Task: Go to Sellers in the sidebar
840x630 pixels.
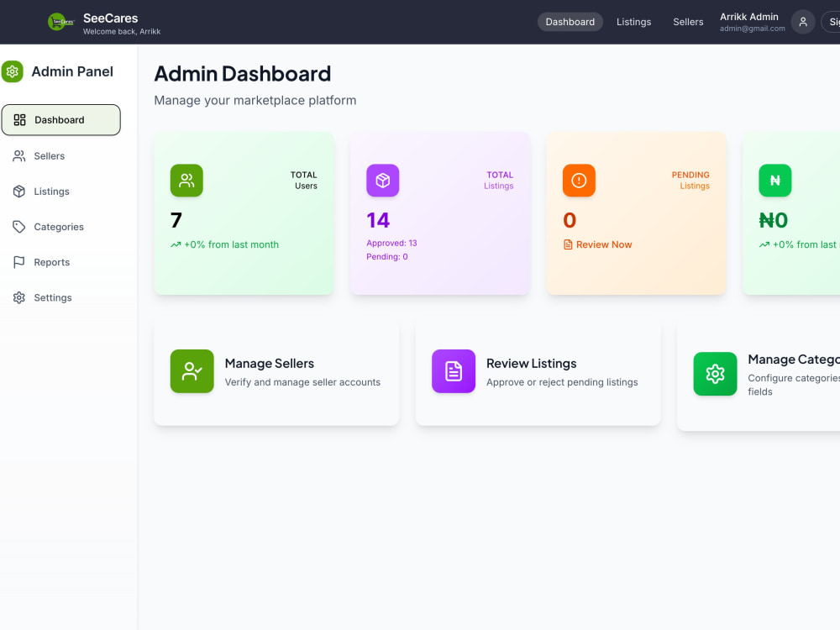Action: [x=61, y=156]
